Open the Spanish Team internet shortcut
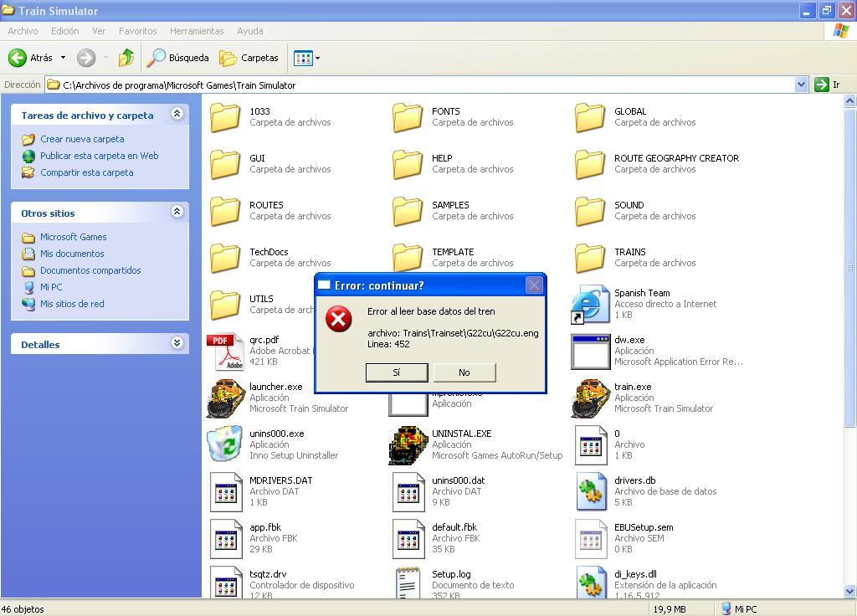Viewport: 857px width, 616px height. pos(591,305)
